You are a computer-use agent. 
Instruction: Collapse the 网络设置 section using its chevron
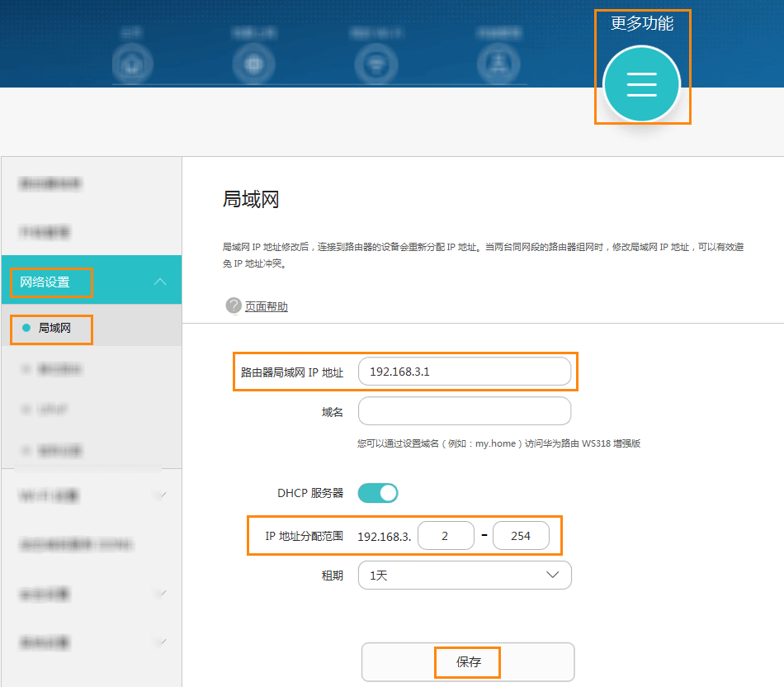[x=160, y=282]
